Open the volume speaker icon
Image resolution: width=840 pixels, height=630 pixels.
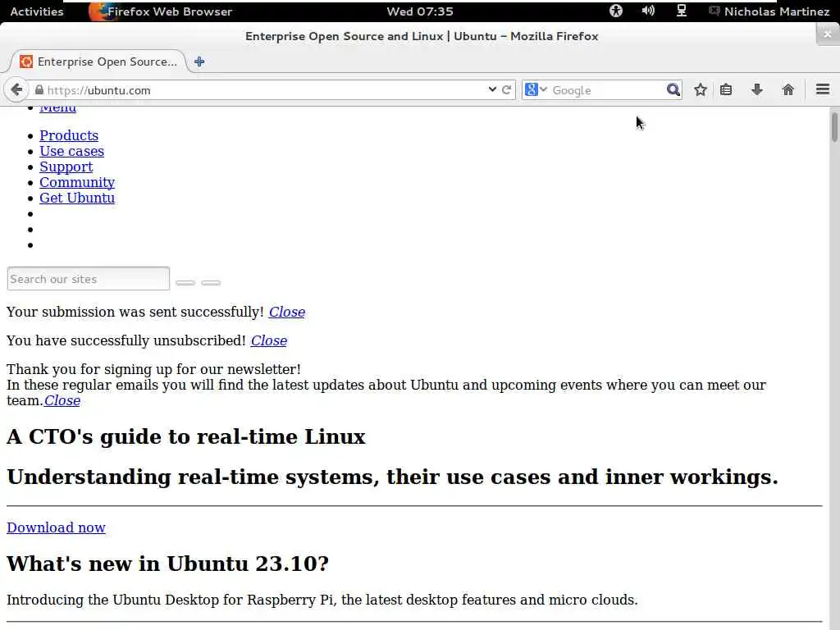(648, 11)
